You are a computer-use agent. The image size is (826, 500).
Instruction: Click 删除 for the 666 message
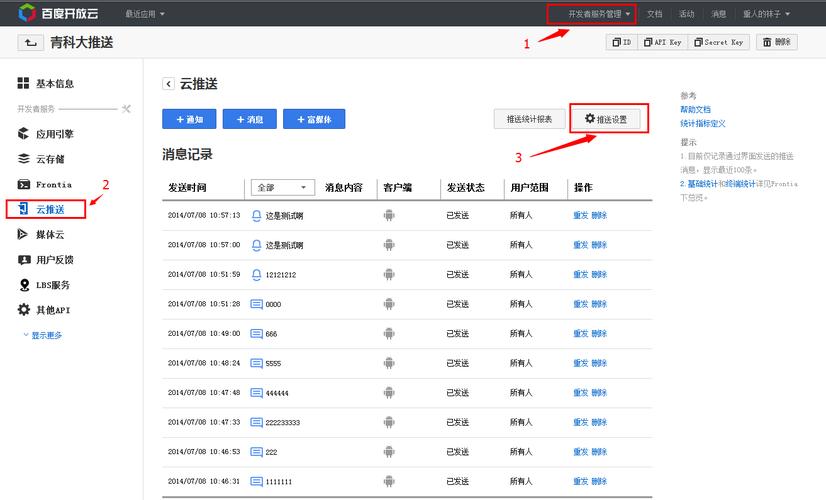coord(599,334)
